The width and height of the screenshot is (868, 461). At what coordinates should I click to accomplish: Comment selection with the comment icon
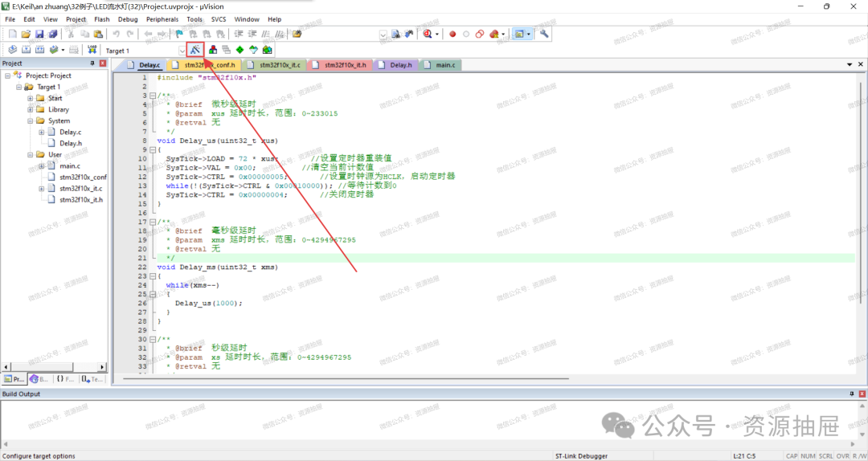(x=266, y=34)
